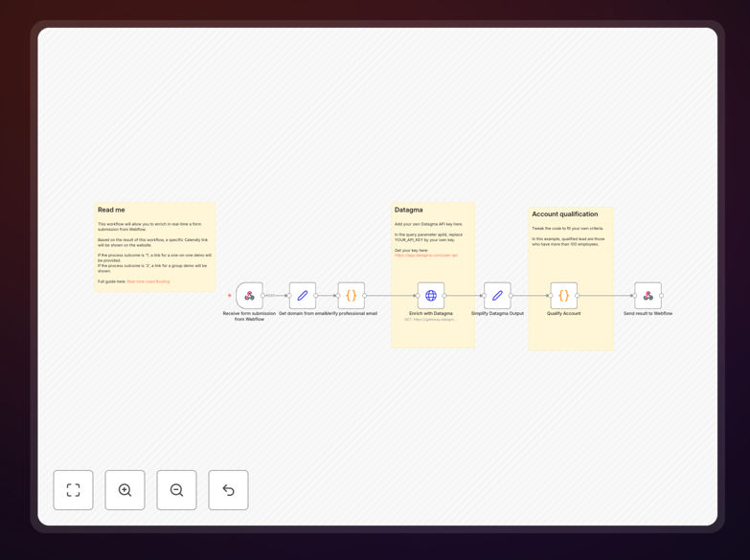Viewport: 750px width, 560px height.
Task: Click the 'Send result to Webflow' label
Action: coord(648,314)
